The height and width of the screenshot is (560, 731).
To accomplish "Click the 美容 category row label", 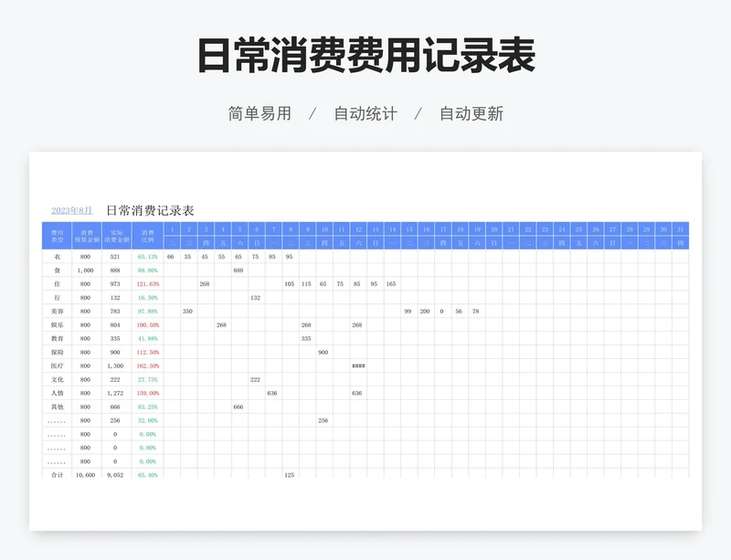I will pos(57,311).
